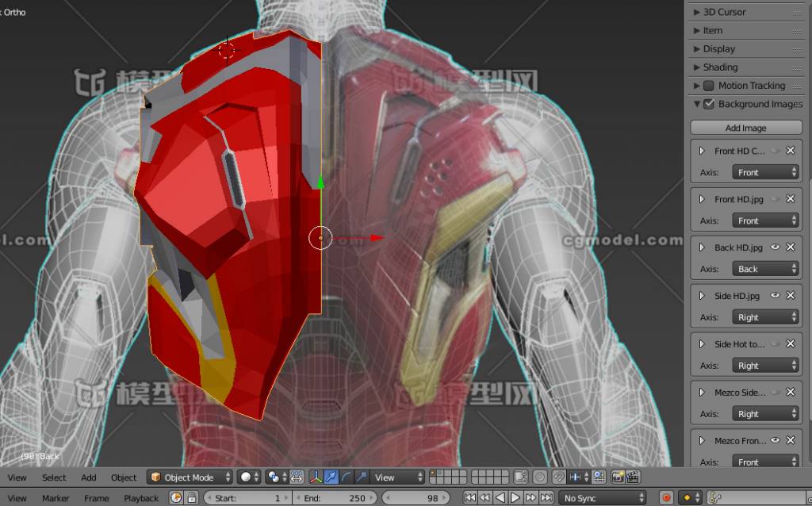Show the Side Hot to... image via eye
Image resolution: width=812 pixels, height=506 pixels.
[x=776, y=344]
